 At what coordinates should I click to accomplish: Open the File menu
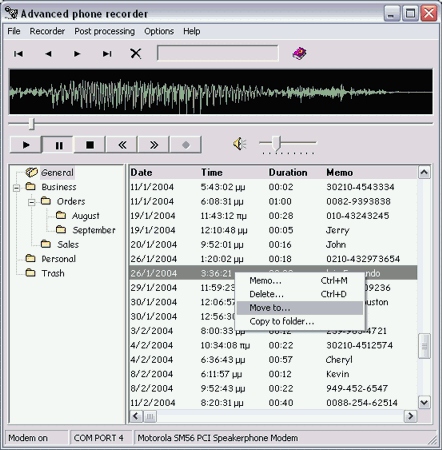(14, 31)
